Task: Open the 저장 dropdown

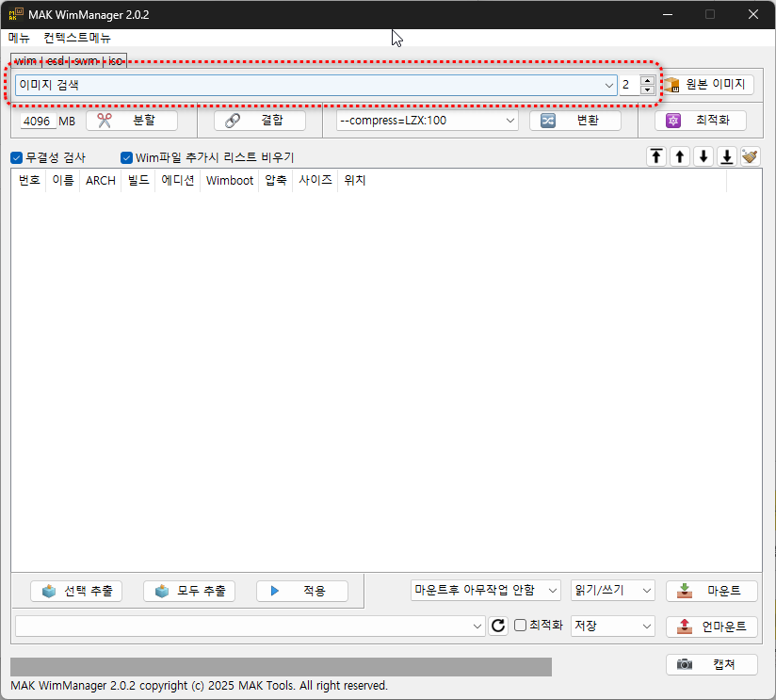Action: [646, 627]
